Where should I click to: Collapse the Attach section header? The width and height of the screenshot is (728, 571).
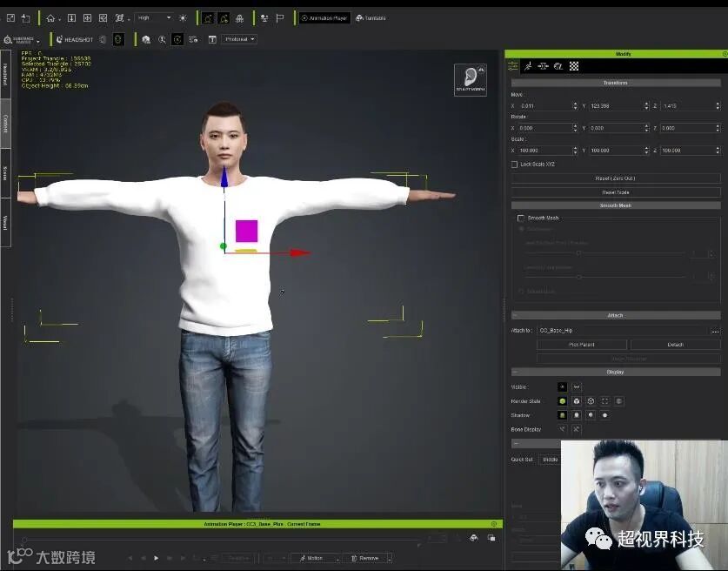point(615,315)
